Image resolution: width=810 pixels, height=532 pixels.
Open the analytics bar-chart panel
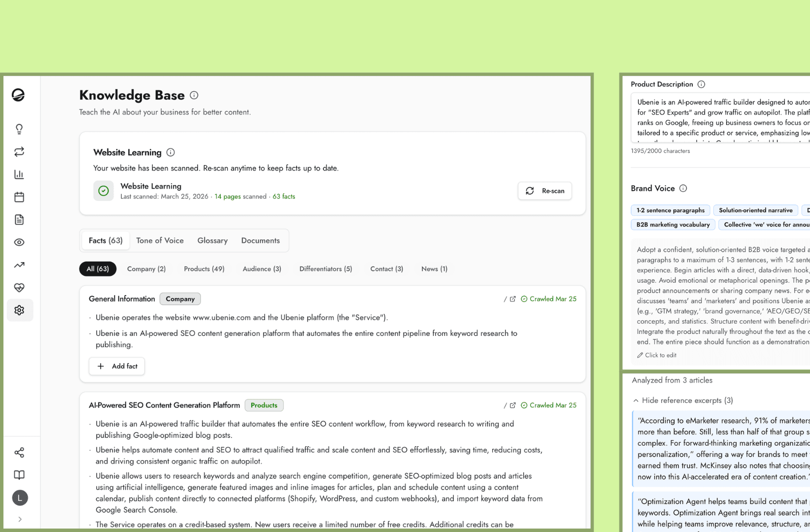pos(19,174)
